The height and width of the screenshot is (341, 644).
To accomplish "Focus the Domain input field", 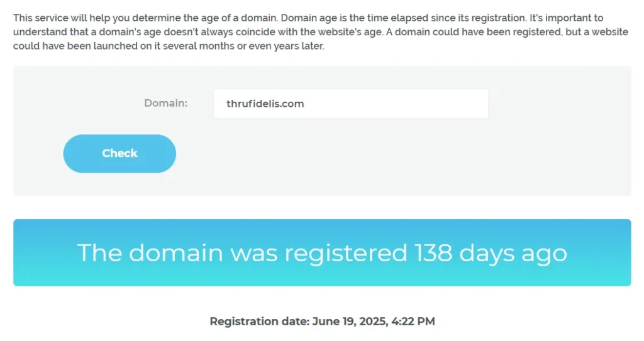I will (x=350, y=104).
